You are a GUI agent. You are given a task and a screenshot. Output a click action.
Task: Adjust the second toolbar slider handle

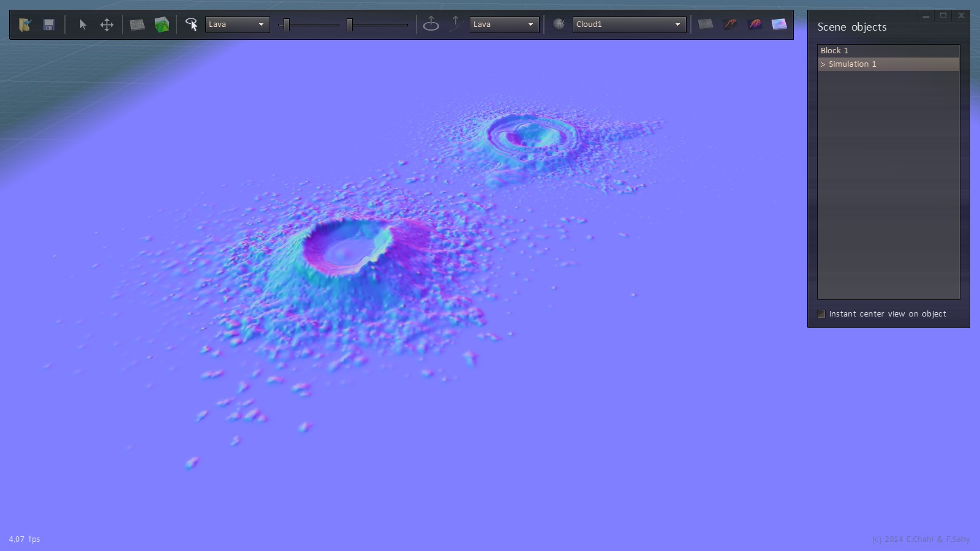[x=350, y=25]
